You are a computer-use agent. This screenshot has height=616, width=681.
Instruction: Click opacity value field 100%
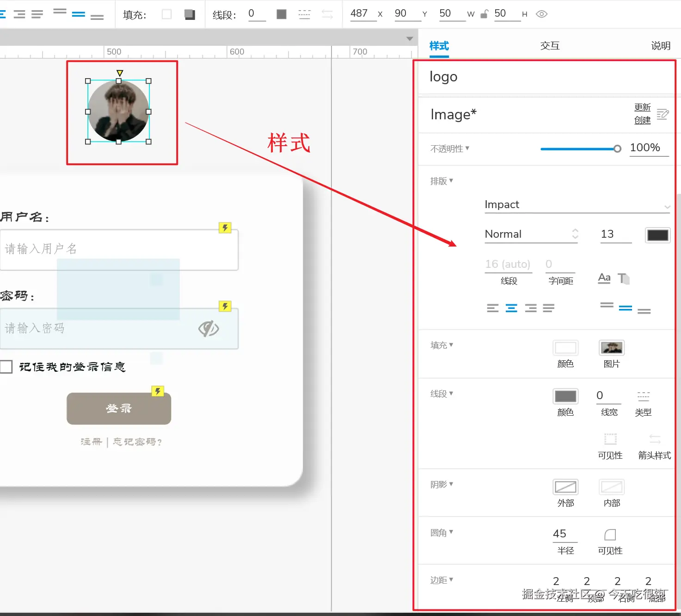[x=649, y=148]
